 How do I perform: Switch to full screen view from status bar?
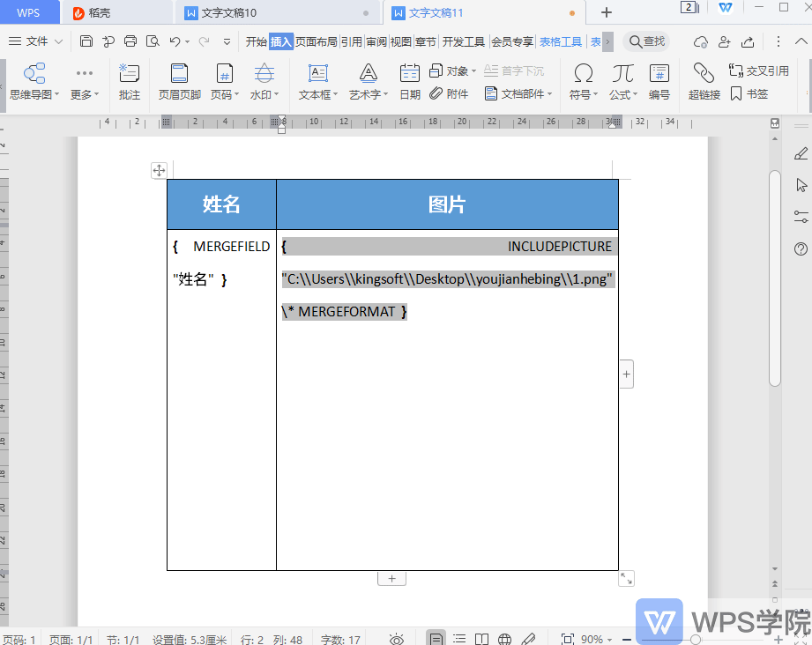(x=567, y=637)
